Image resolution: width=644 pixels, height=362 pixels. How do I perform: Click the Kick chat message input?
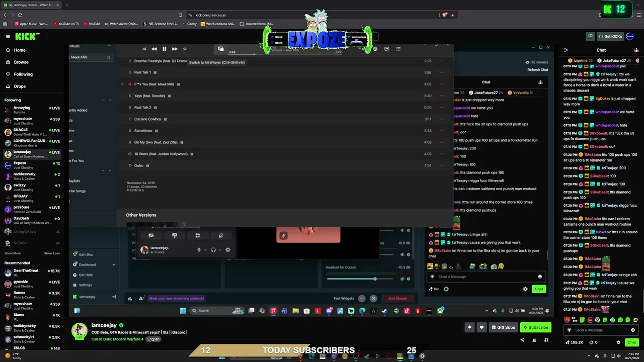click(x=601, y=330)
